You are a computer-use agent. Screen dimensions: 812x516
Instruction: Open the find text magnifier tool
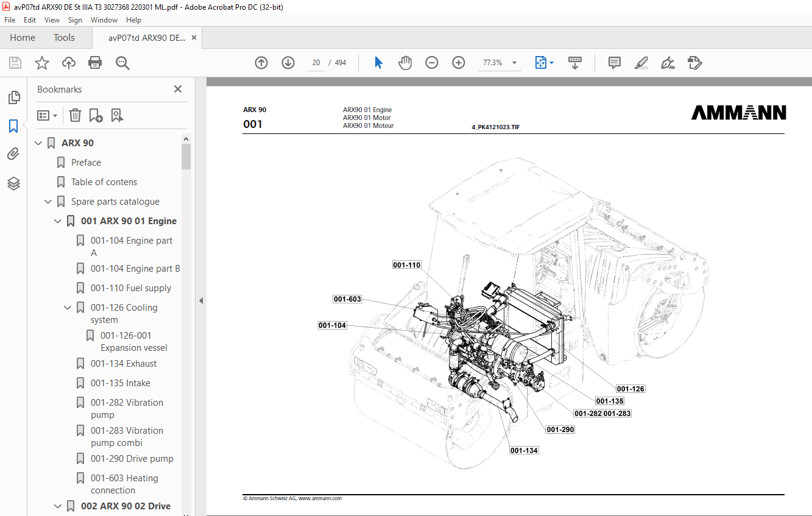(x=122, y=63)
